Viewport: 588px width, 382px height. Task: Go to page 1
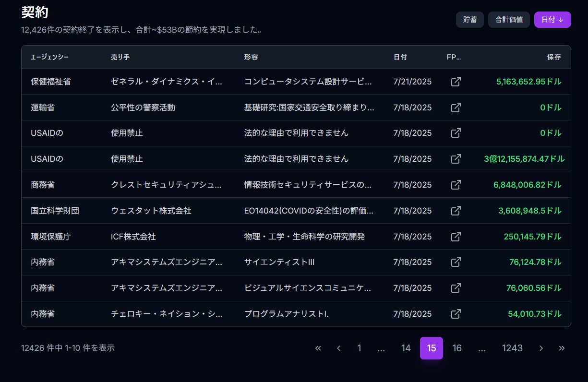coord(359,348)
